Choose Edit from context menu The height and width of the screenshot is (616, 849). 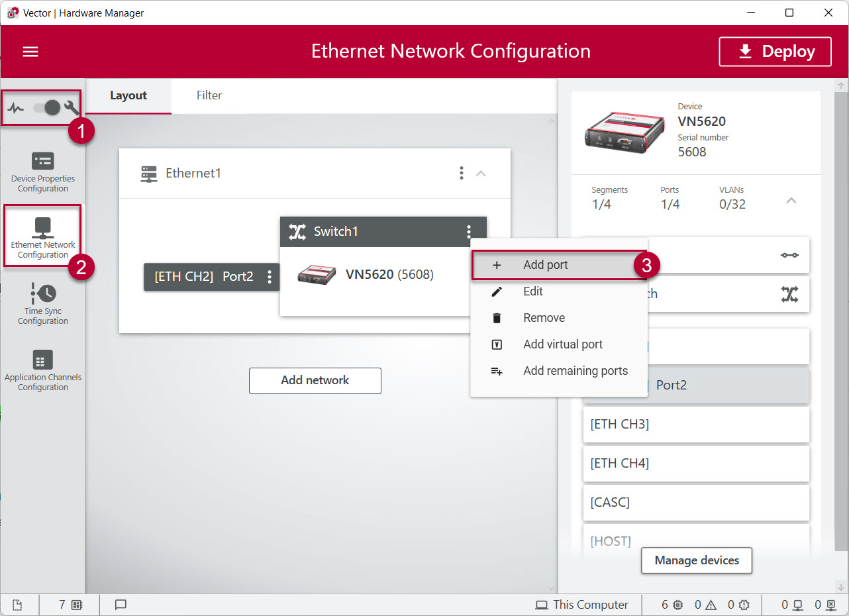(x=559, y=291)
